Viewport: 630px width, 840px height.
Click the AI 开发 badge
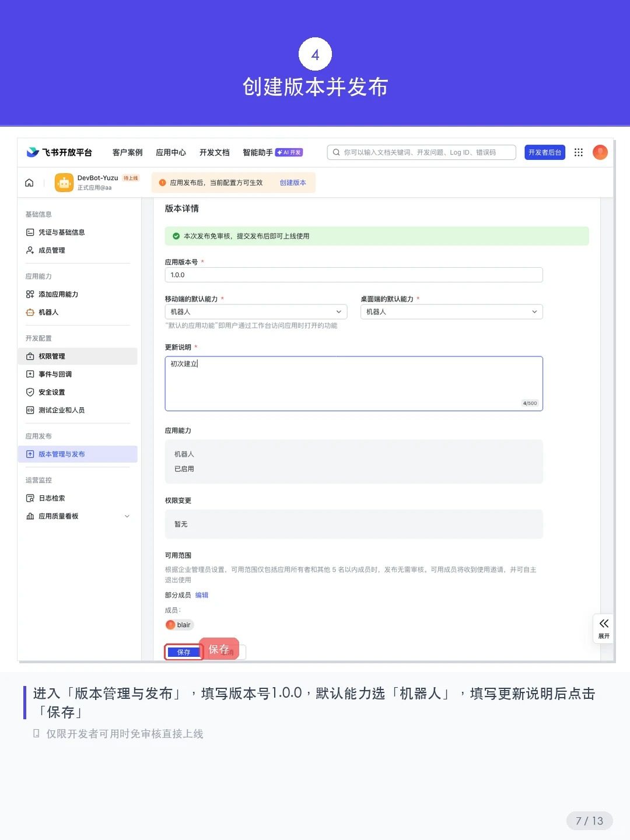(289, 152)
